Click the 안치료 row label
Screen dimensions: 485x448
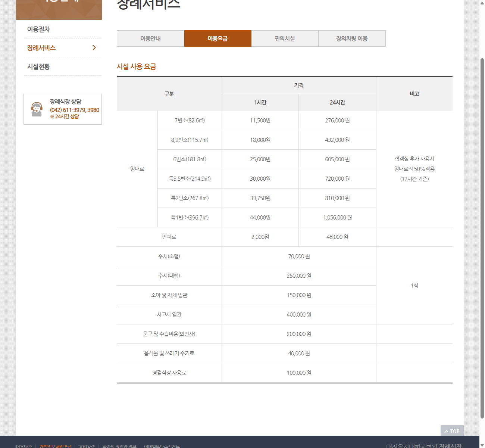click(x=169, y=237)
